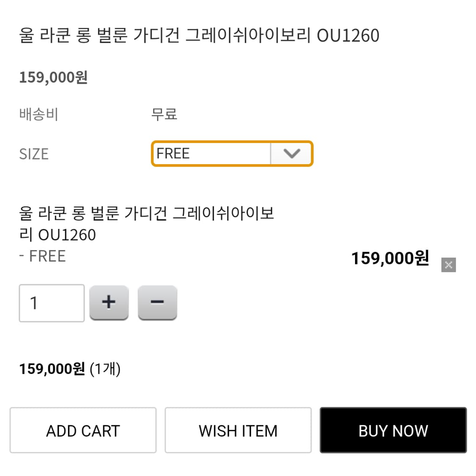Screen dimensions: 476x476
Task: Dismiss the selected option with the close icon
Action: pyautogui.click(x=449, y=264)
